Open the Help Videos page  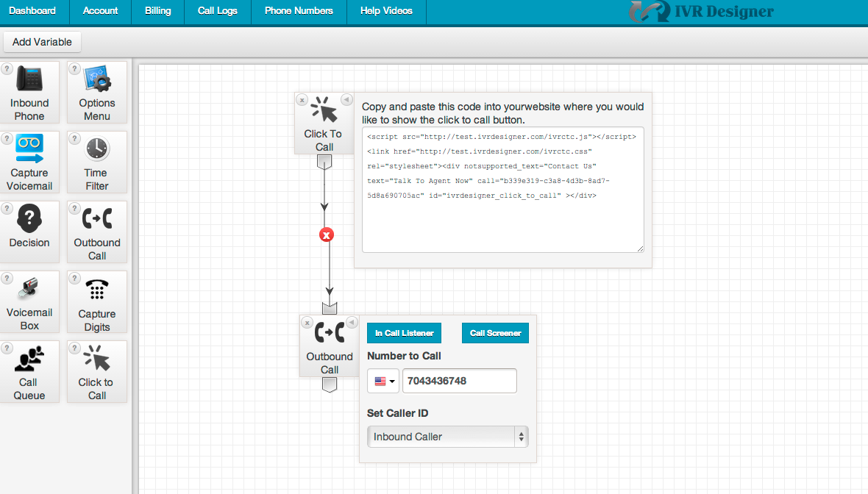[x=386, y=11]
